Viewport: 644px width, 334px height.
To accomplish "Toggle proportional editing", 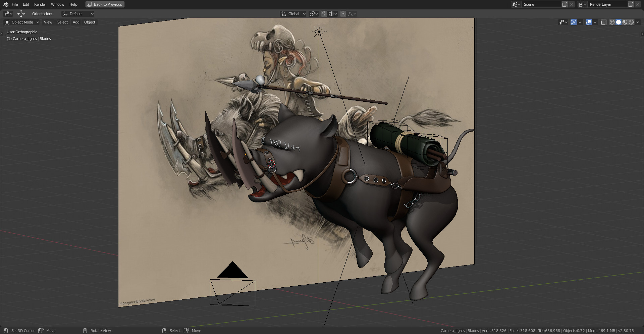I will [343, 14].
